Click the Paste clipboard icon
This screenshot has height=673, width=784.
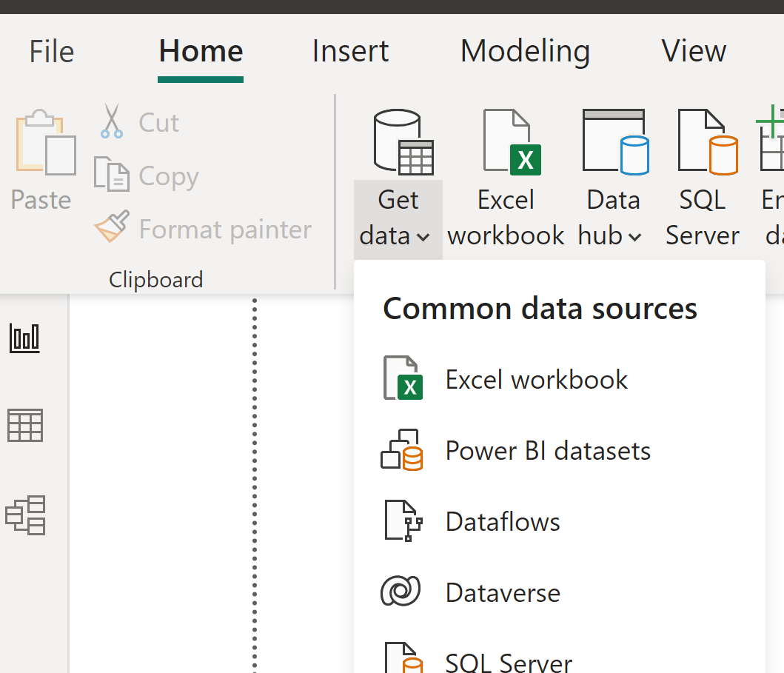pos(44,142)
